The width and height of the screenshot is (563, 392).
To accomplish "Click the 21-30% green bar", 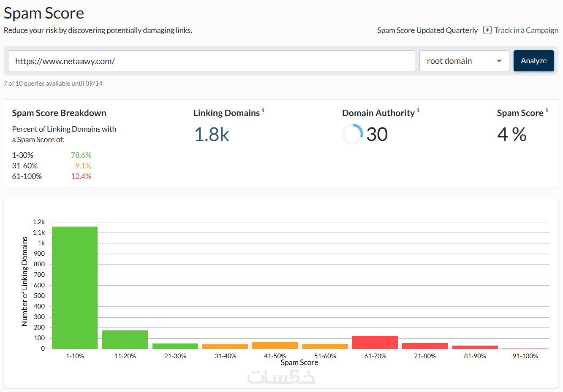I will click(175, 346).
